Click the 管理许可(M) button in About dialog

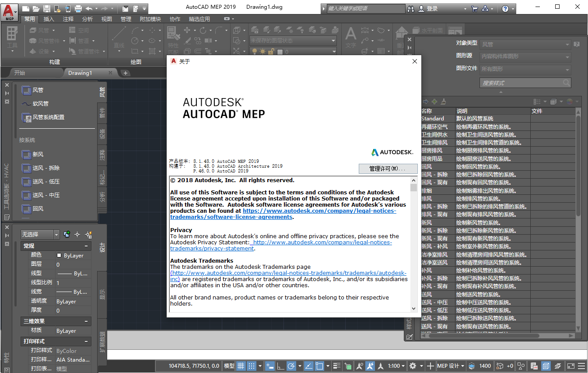(x=388, y=169)
